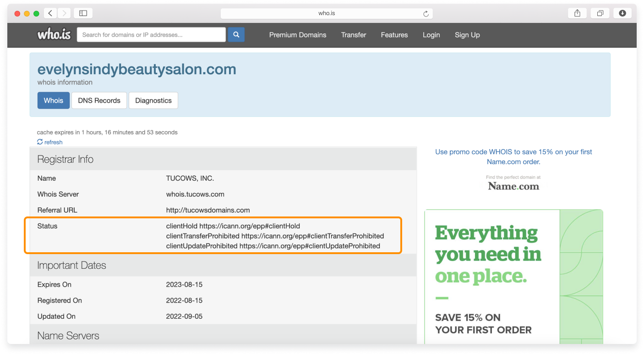Open the Safari share menu
Image resolution: width=644 pixels, height=355 pixels.
(x=577, y=13)
